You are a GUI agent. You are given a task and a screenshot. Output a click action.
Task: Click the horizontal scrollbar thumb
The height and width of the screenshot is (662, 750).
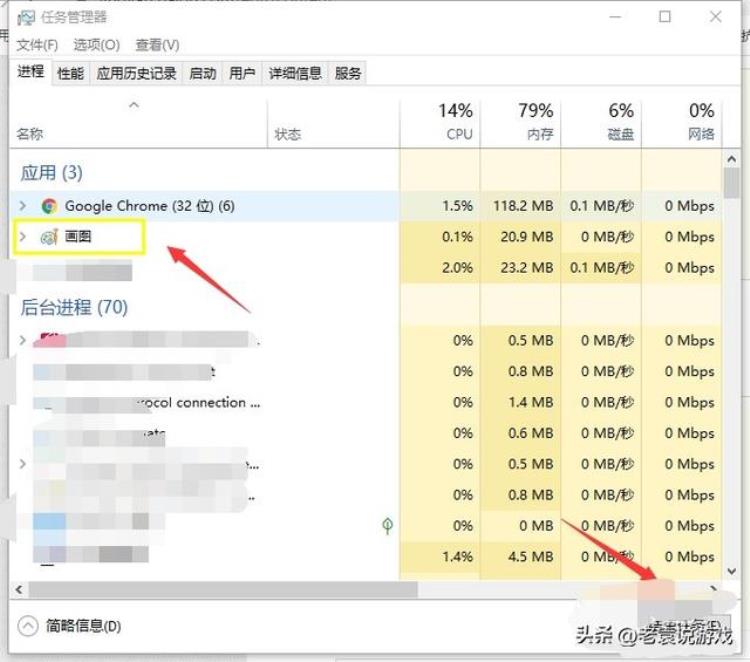(x=223, y=590)
